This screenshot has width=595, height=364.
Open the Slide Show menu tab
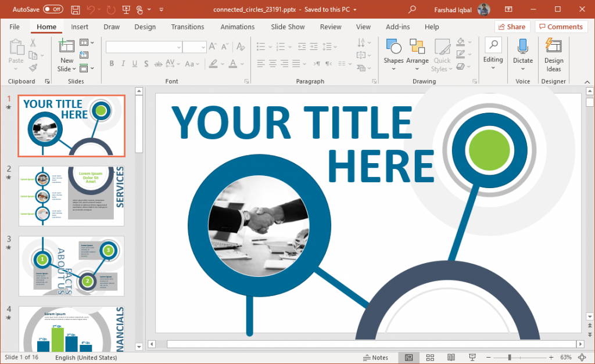pyautogui.click(x=288, y=27)
